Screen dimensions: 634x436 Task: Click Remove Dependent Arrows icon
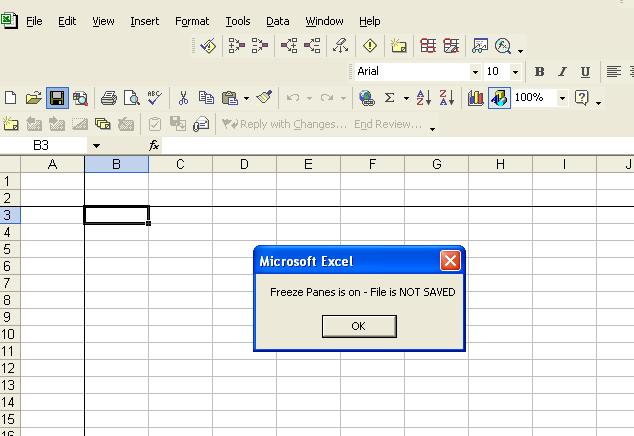312,46
